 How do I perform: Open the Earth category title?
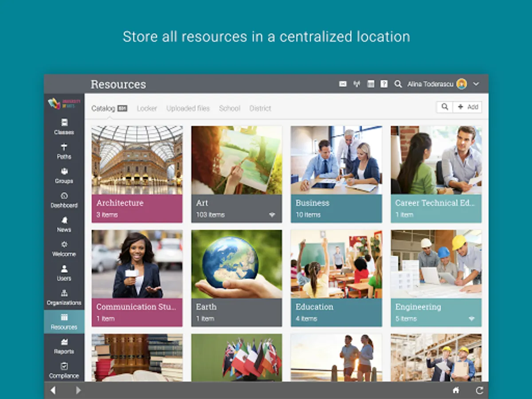(207, 307)
